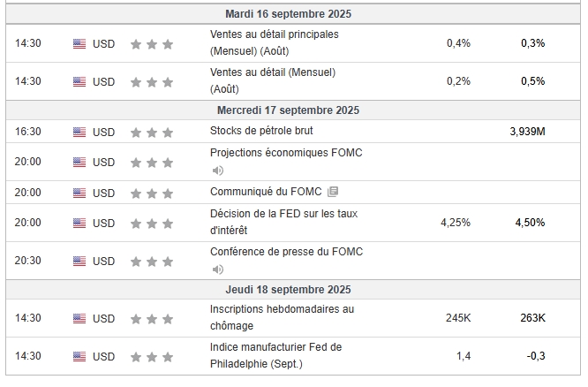Screen dimensions: 588x387
Task: Click the previous value 4,50% for FED decision
Action: 530,223
